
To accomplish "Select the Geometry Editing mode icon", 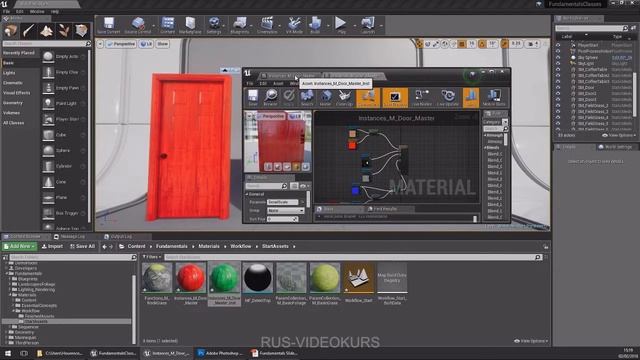I will (x=81, y=31).
